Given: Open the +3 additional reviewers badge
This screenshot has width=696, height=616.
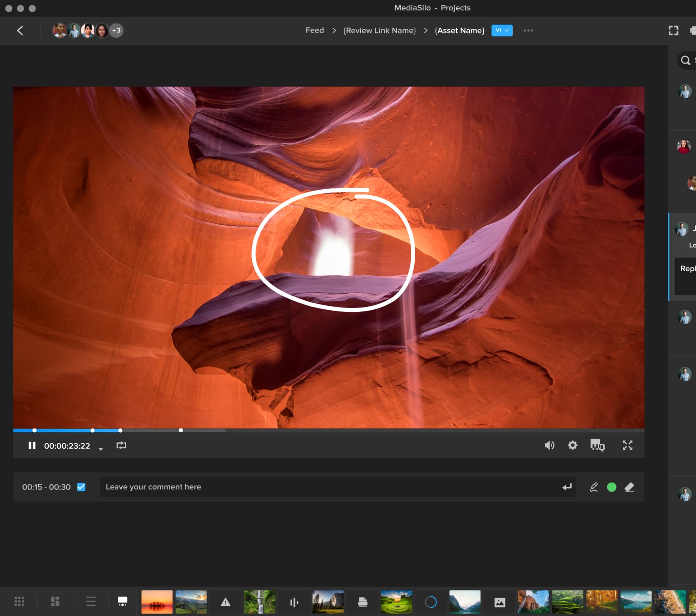Looking at the screenshot, I should pyautogui.click(x=116, y=30).
